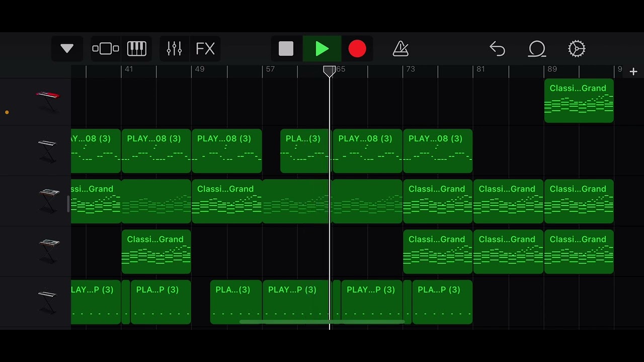
Task: Tap the playhead handle on the ruler
Action: coord(330,71)
